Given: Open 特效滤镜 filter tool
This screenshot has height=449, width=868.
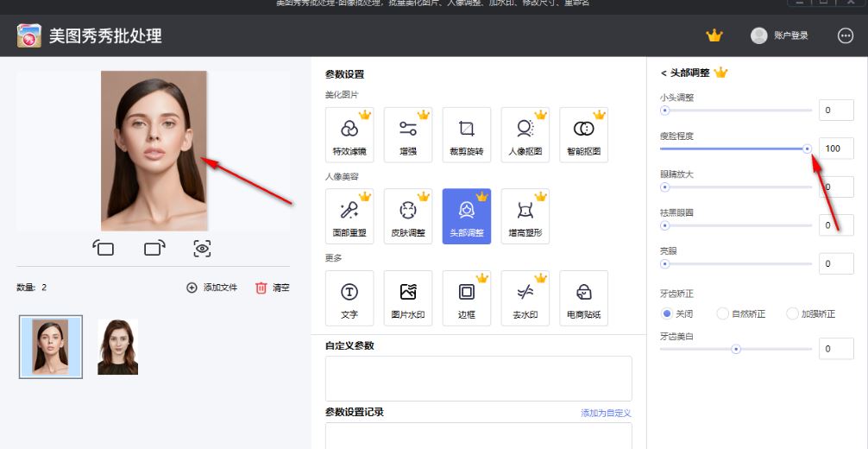Looking at the screenshot, I should tap(349, 135).
